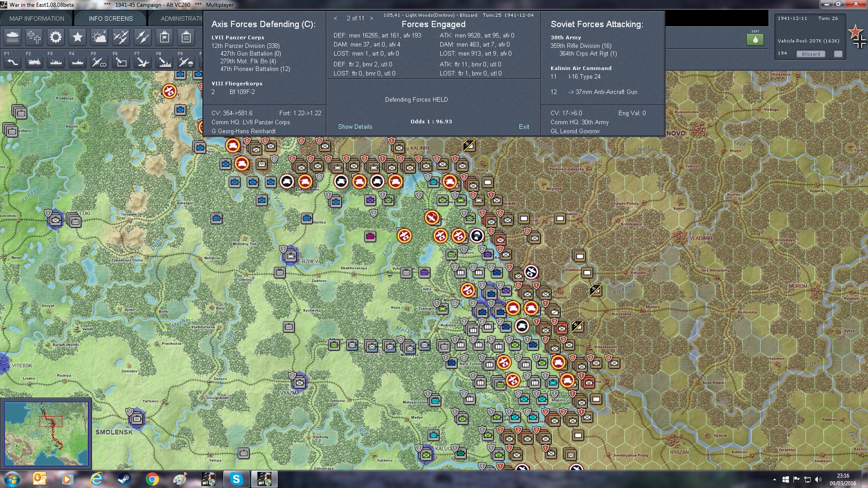Open Steam from the Windows taskbar

[x=124, y=479]
